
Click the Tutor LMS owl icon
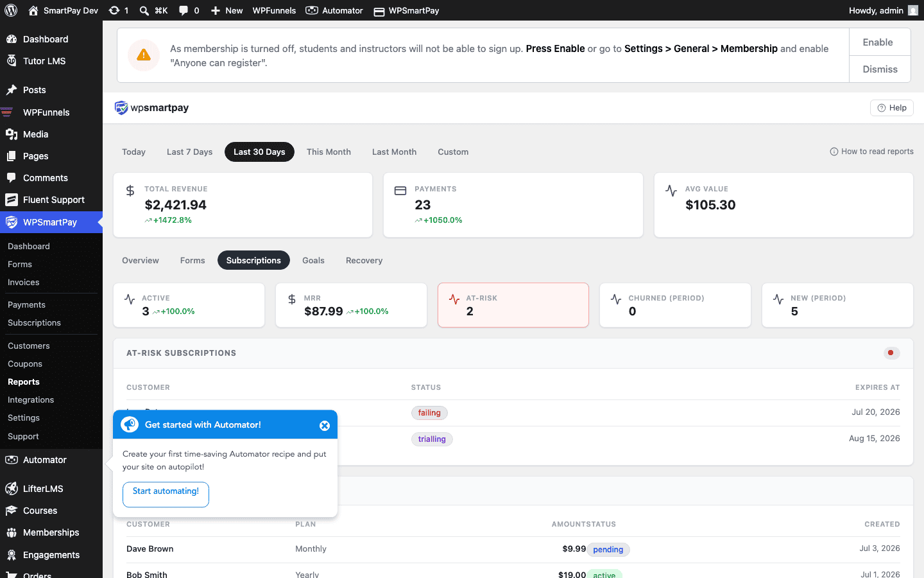pyautogui.click(x=12, y=61)
